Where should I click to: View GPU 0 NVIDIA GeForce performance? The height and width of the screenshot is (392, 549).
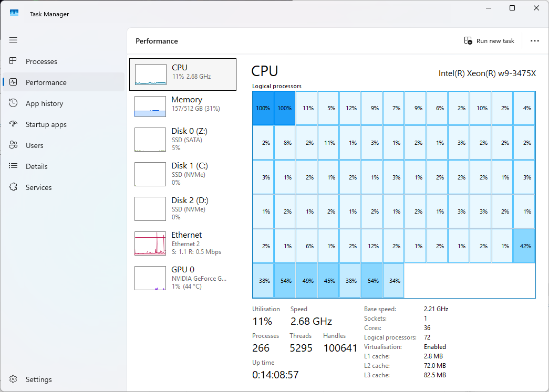coord(183,278)
